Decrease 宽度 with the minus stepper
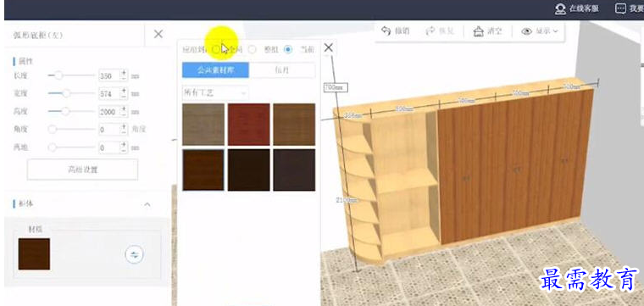Viewport: 644px width, 306px height. tap(124, 97)
